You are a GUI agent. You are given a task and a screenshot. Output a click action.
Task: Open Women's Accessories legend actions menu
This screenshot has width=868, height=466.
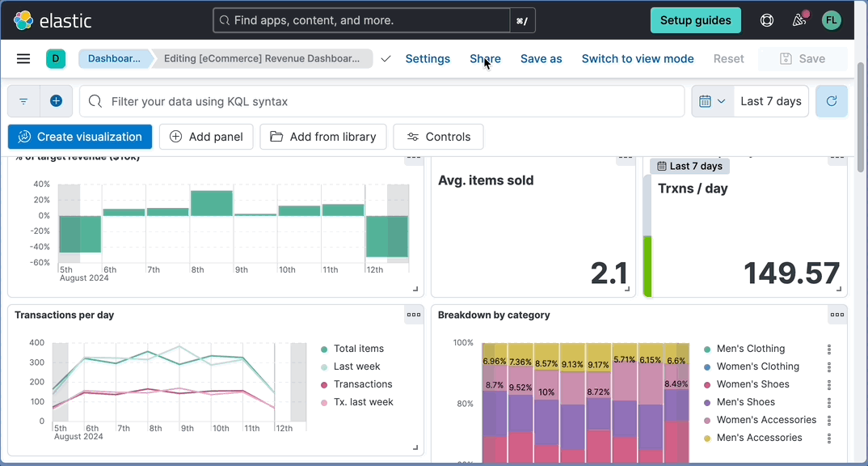[x=828, y=420]
